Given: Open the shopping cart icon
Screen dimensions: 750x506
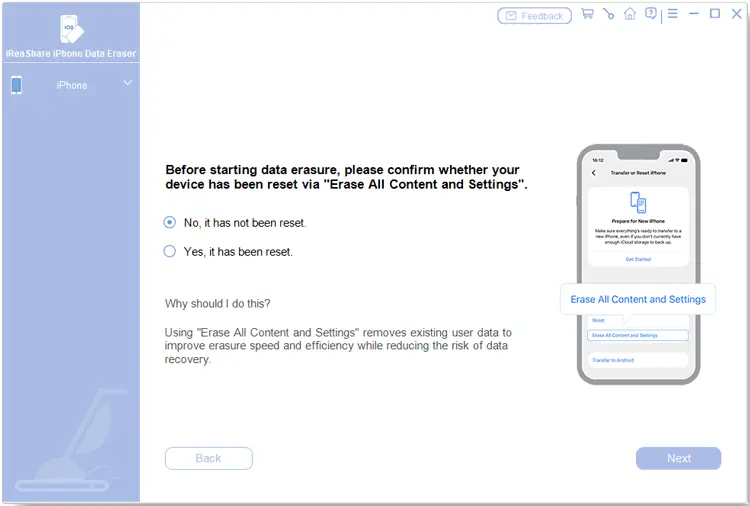Looking at the screenshot, I should tap(587, 14).
